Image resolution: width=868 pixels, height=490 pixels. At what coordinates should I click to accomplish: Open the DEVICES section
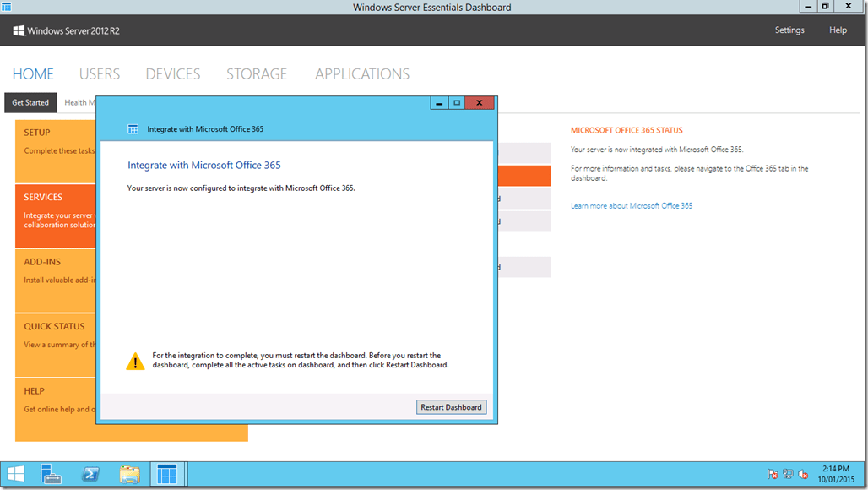pyautogui.click(x=172, y=73)
